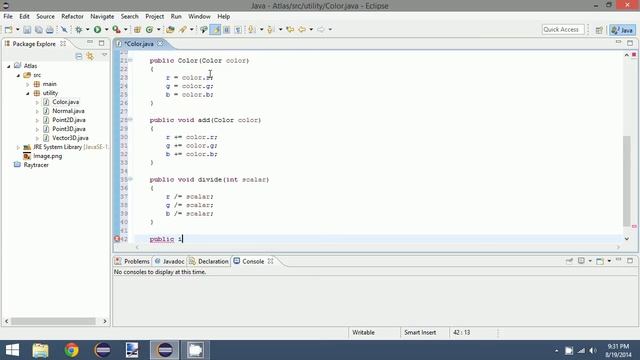Expand the main package node

click(28, 84)
